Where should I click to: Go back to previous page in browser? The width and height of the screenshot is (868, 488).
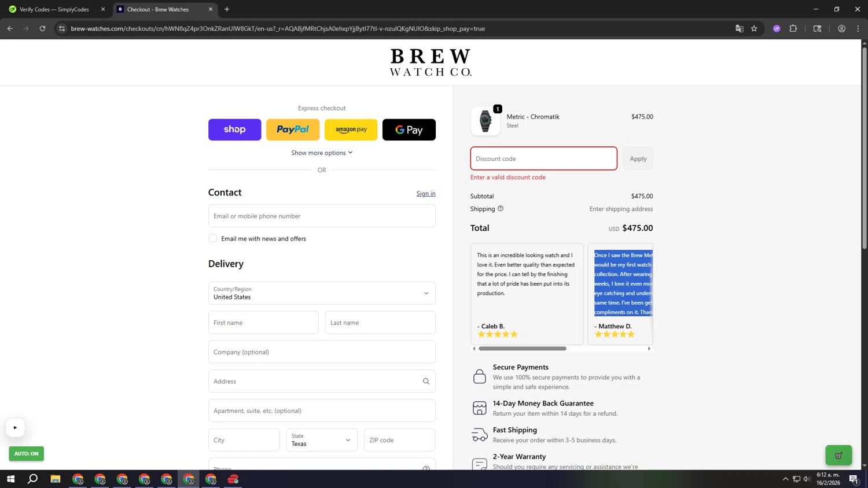[x=10, y=28]
